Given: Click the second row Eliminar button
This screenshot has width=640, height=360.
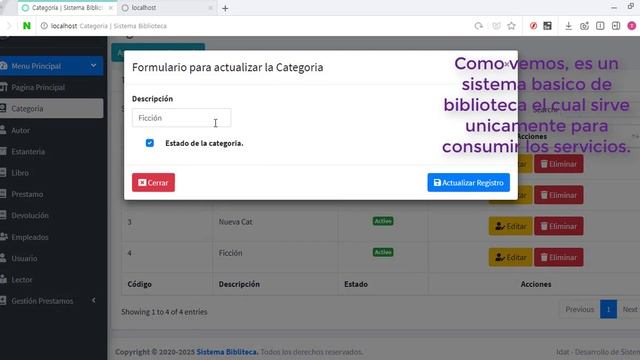Looking at the screenshot, I should 559,195.
